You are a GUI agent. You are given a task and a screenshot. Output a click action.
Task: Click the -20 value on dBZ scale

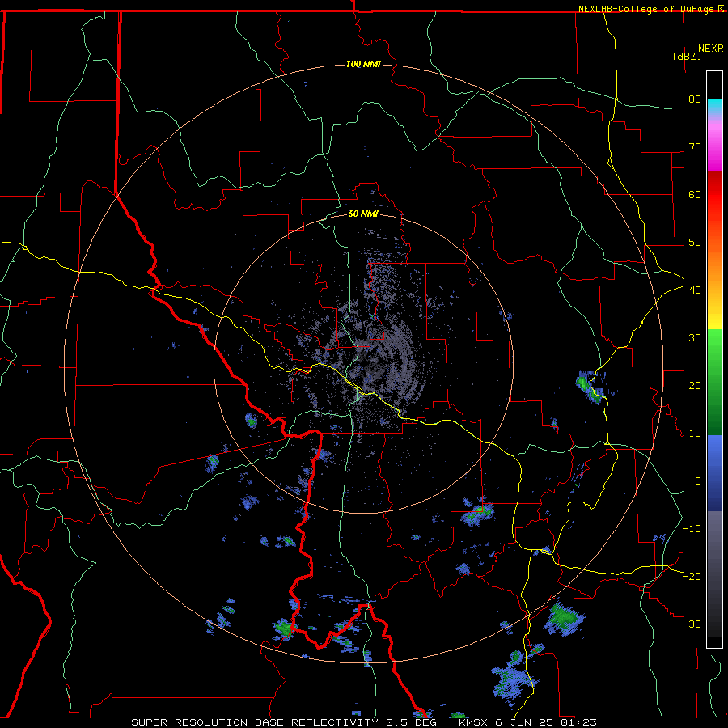click(x=692, y=576)
